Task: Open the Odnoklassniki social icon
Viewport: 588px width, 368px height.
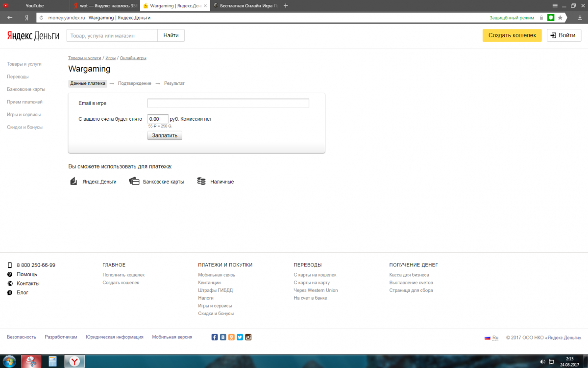Action: tap(231, 337)
